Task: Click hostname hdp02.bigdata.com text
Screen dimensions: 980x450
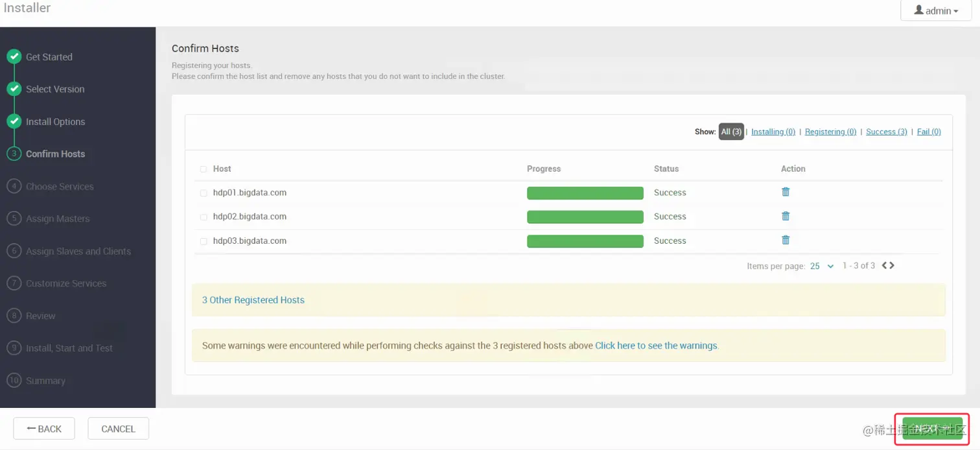Action: click(250, 217)
